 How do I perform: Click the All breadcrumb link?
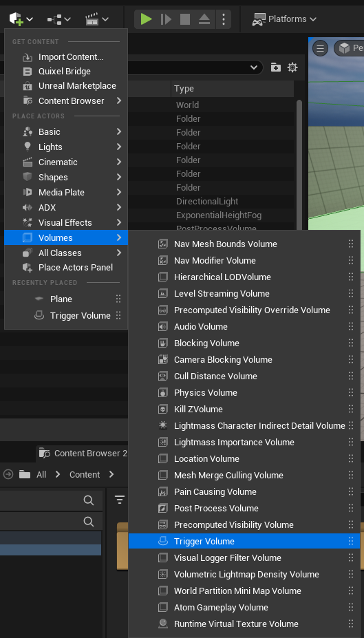[x=41, y=474]
